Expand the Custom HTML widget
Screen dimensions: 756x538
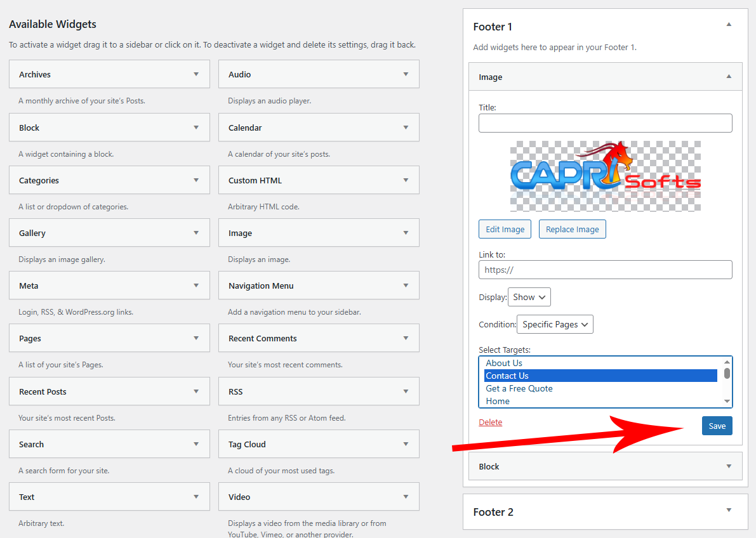[x=406, y=180]
